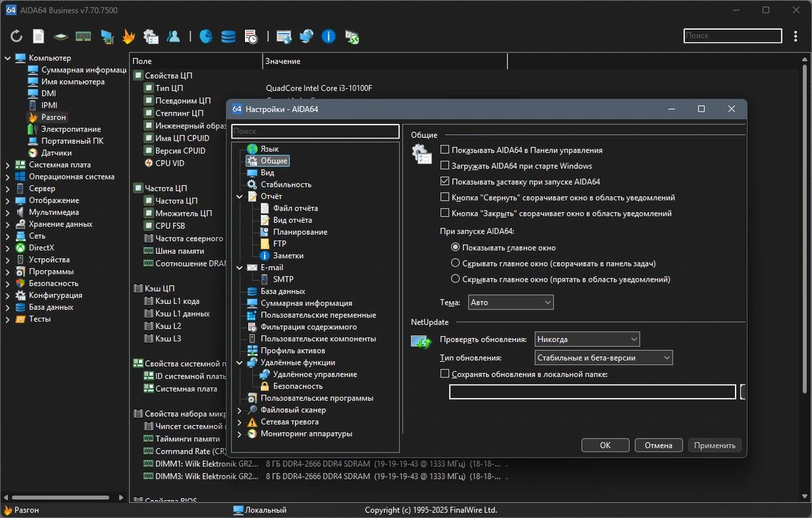The image size is (812, 518).
Task: Click the "Применить" button
Action: [x=715, y=446]
